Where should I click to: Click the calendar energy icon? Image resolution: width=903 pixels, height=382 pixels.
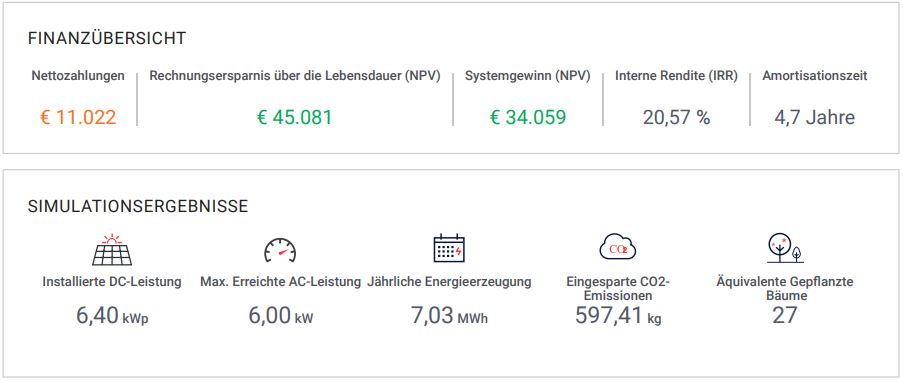(x=449, y=248)
